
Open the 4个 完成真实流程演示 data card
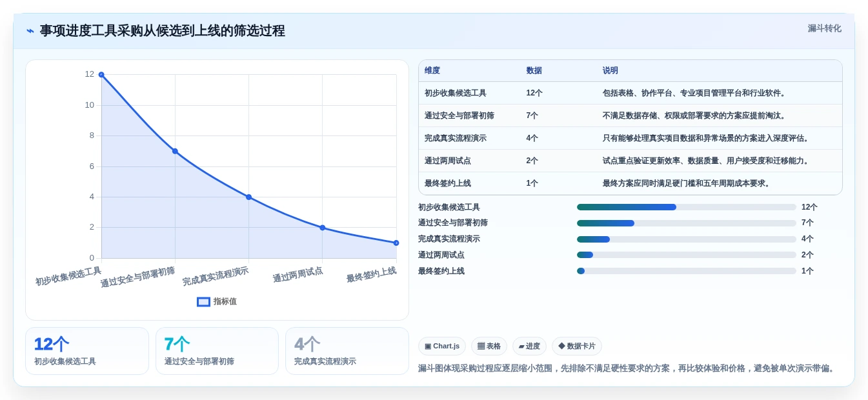pyautogui.click(x=347, y=351)
